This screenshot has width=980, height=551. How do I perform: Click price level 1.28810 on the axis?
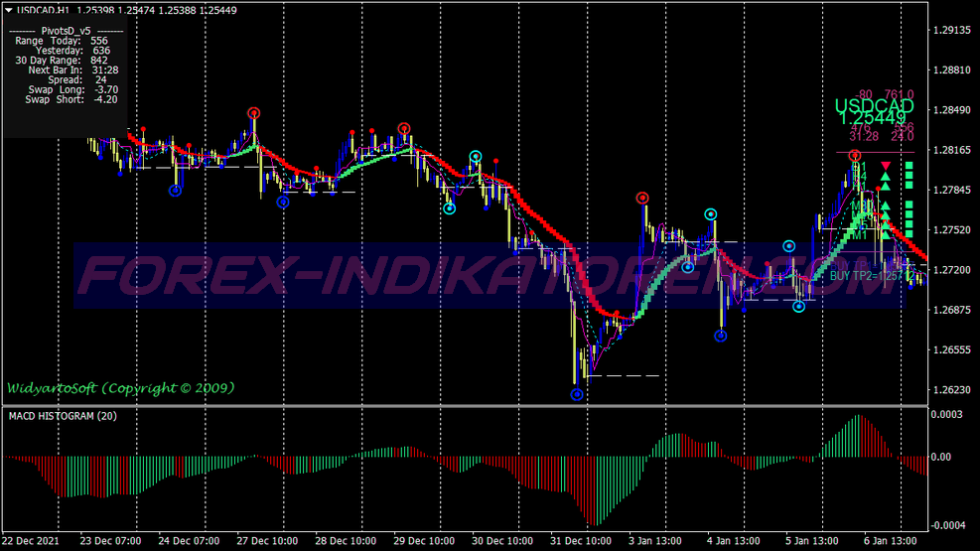coord(952,69)
